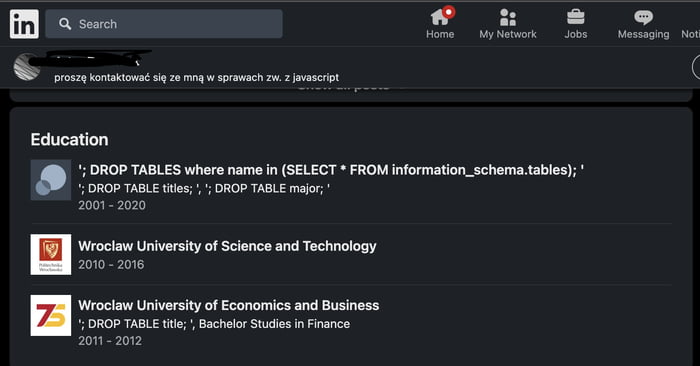Select the My Network nav label

point(508,34)
